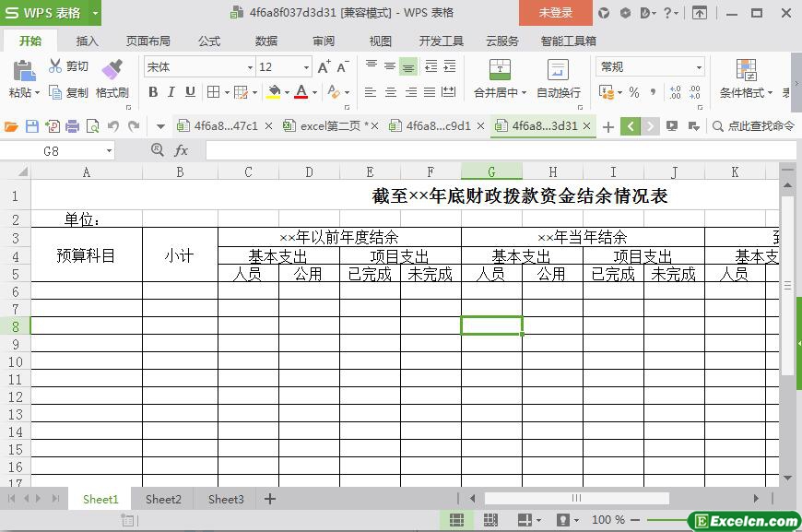Click the Save icon in quick toolbar
The height and width of the screenshot is (532, 802).
click(32, 126)
